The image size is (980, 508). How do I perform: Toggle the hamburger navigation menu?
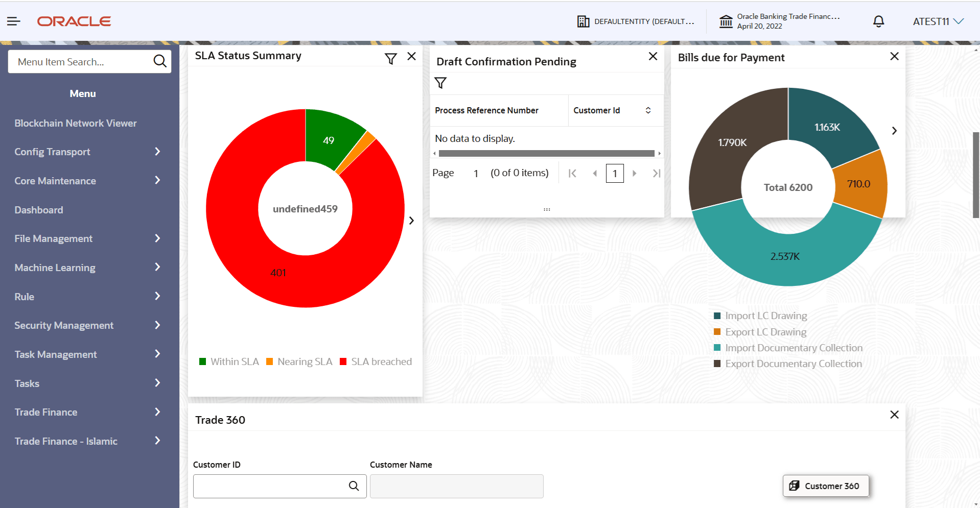[x=14, y=21]
